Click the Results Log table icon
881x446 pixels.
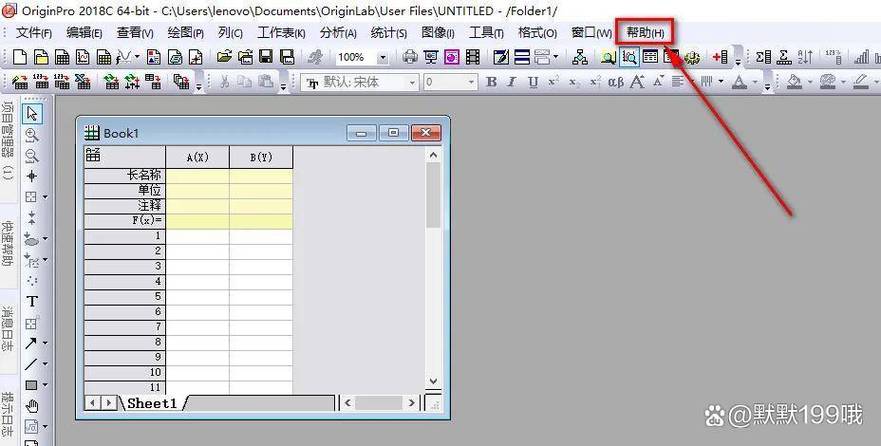tap(650, 57)
